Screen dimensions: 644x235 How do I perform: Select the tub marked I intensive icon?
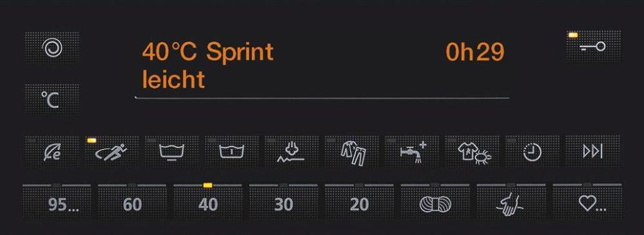tap(231, 151)
